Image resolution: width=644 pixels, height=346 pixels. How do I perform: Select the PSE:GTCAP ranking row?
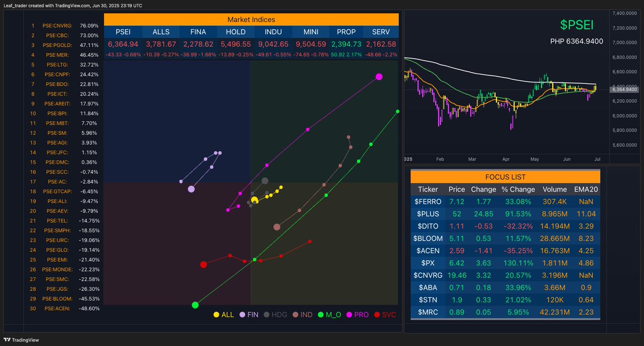click(x=64, y=191)
